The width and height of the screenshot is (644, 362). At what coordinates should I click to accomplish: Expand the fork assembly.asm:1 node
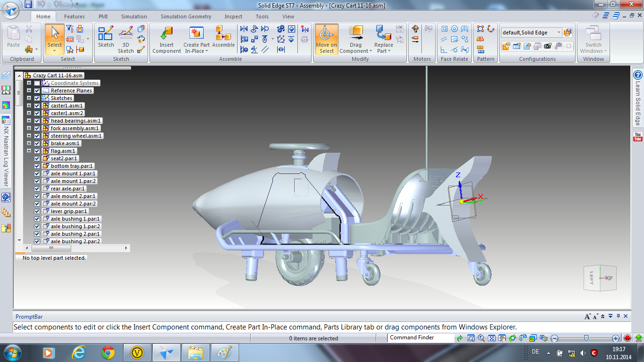[29, 128]
